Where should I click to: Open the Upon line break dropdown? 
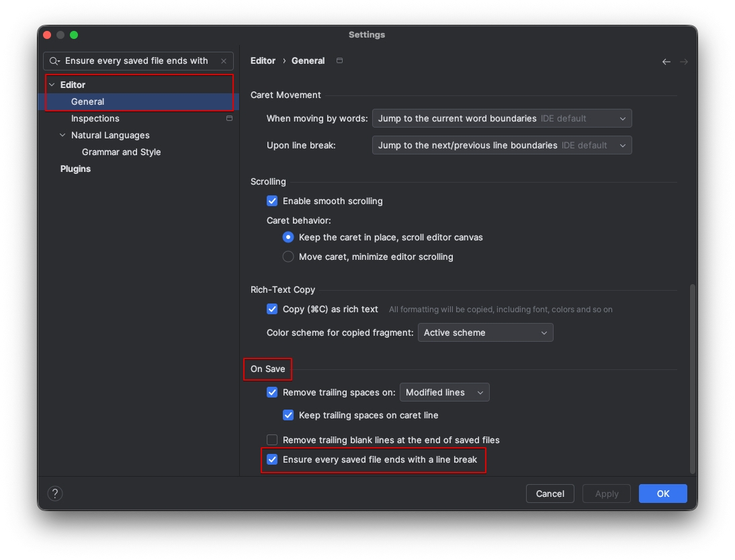click(x=501, y=146)
